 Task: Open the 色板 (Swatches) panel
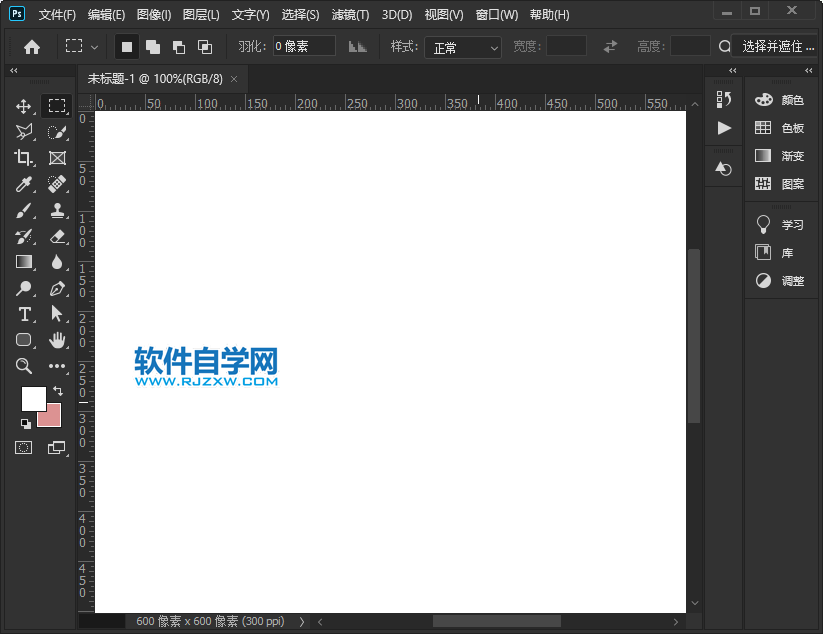click(x=788, y=128)
